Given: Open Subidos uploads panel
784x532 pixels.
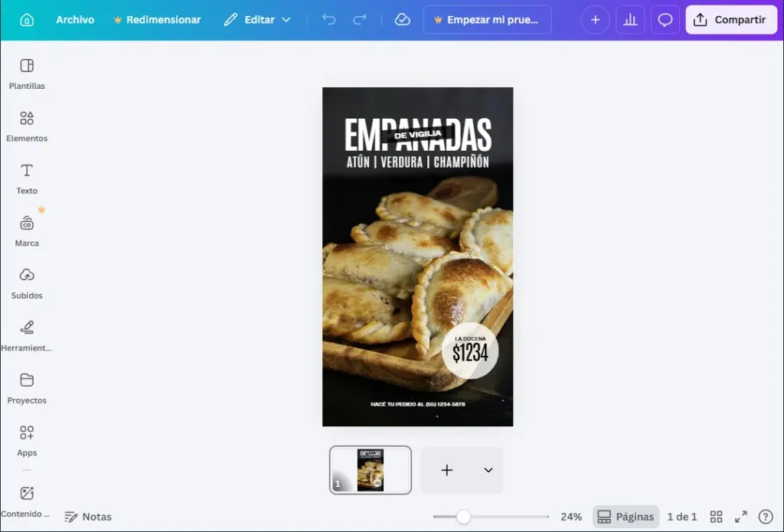Looking at the screenshot, I should point(27,282).
